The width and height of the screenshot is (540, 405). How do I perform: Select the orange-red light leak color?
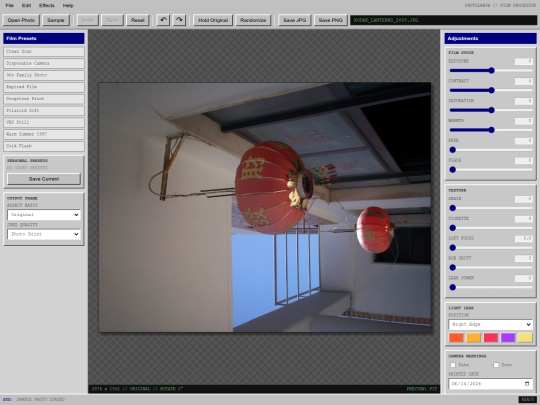pos(456,338)
